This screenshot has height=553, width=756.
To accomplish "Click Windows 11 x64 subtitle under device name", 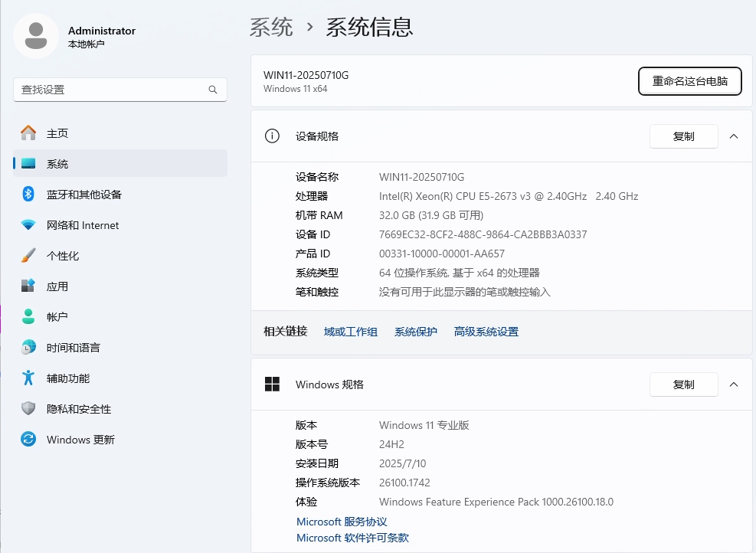I will (x=295, y=89).
